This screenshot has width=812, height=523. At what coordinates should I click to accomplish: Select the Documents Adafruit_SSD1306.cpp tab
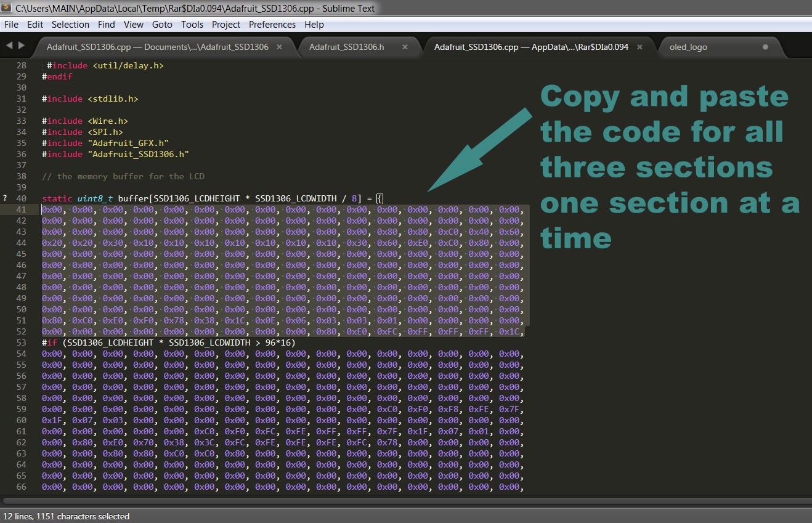click(157, 47)
